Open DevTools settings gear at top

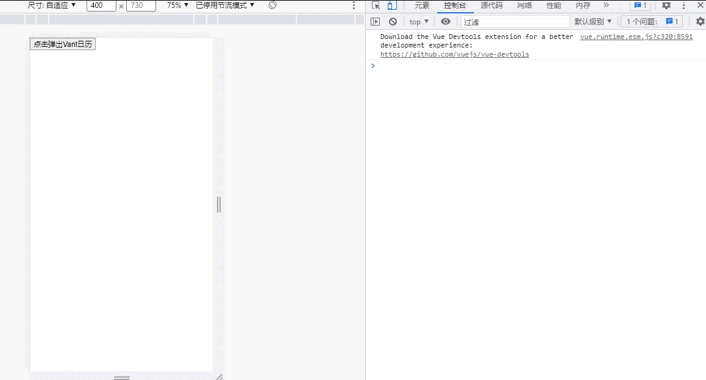click(x=666, y=5)
